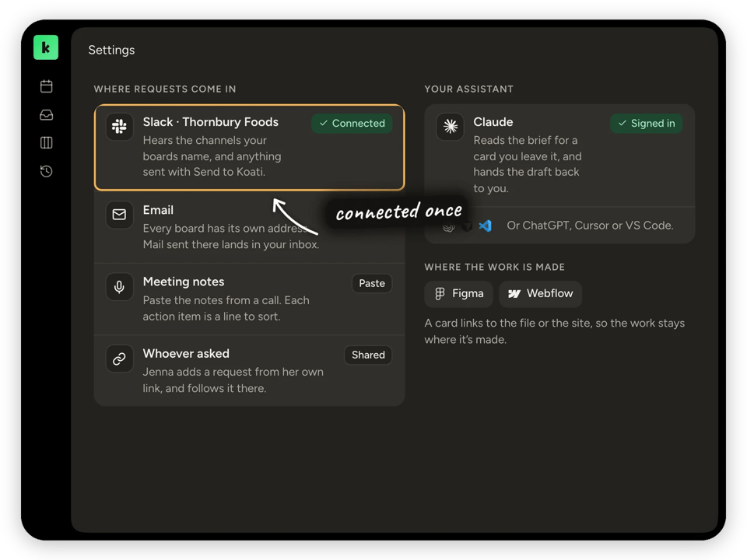Click the 'Paste the notes from a call' description

[226, 308]
